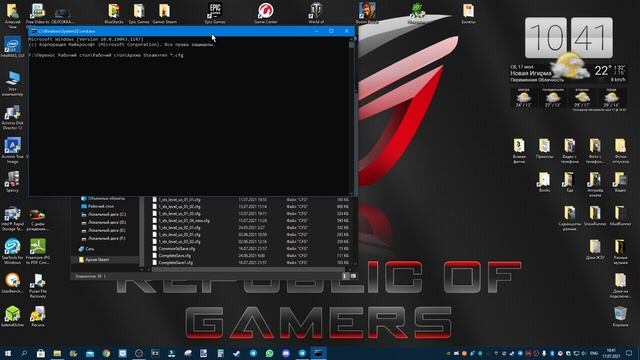Launch Acronis True Image shortcut
Viewport: 640px width, 360px height.
(12, 151)
